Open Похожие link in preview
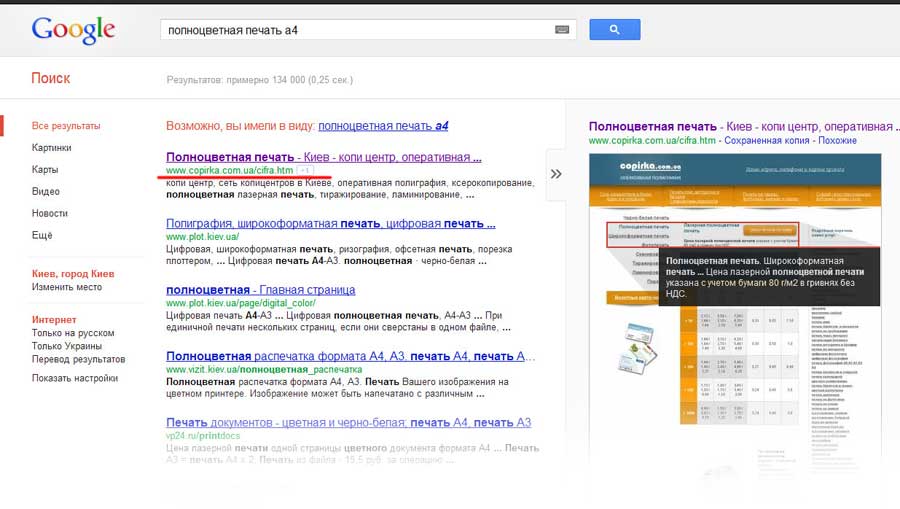The height and width of the screenshot is (509, 900). [x=837, y=141]
